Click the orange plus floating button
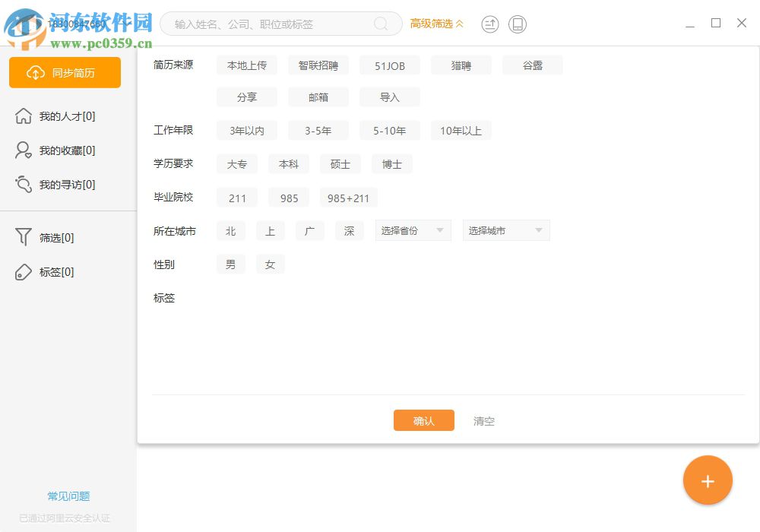The image size is (760, 532). [708, 480]
